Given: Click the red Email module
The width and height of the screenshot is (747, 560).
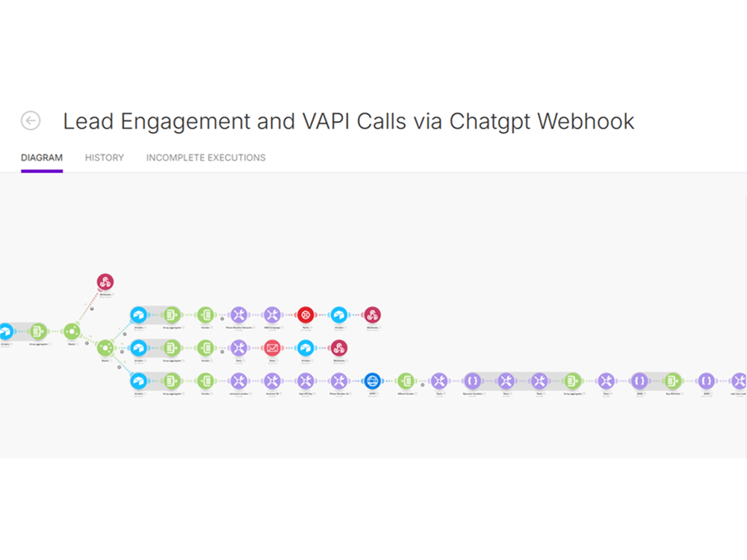Looking at the screenshot, I should [x=272, y=348].
